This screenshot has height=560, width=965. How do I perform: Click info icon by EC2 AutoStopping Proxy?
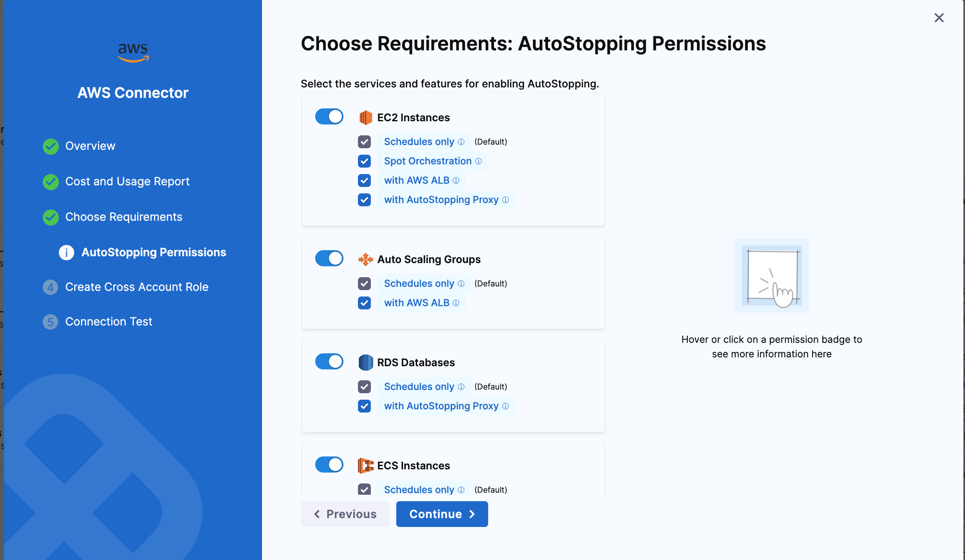point(505,200)
